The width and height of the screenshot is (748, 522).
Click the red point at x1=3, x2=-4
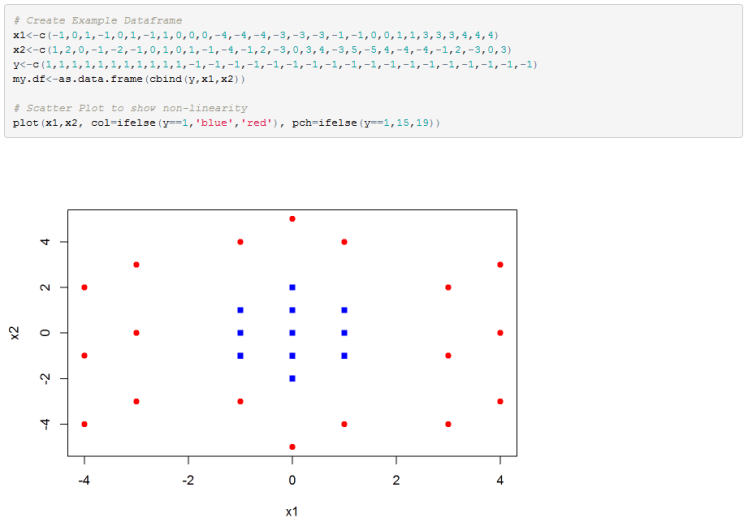click(x=448, y=424)
